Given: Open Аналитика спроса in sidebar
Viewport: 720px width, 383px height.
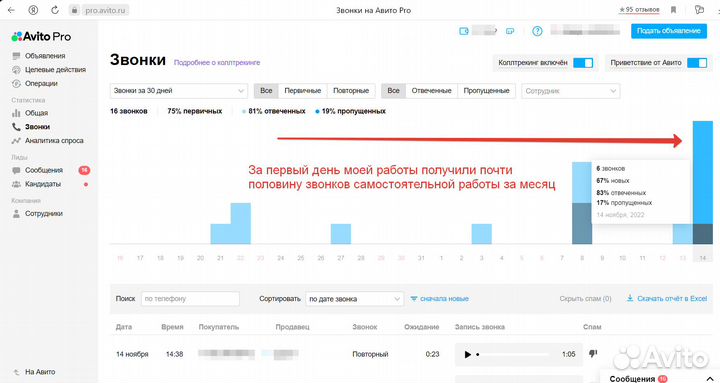Looking at the screenshot, I should click(54, 141).
